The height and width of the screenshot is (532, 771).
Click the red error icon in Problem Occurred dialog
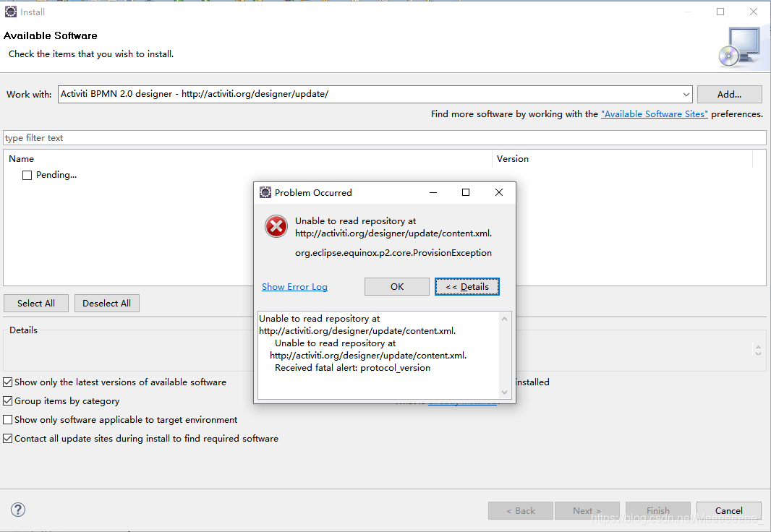pos(276,226)
